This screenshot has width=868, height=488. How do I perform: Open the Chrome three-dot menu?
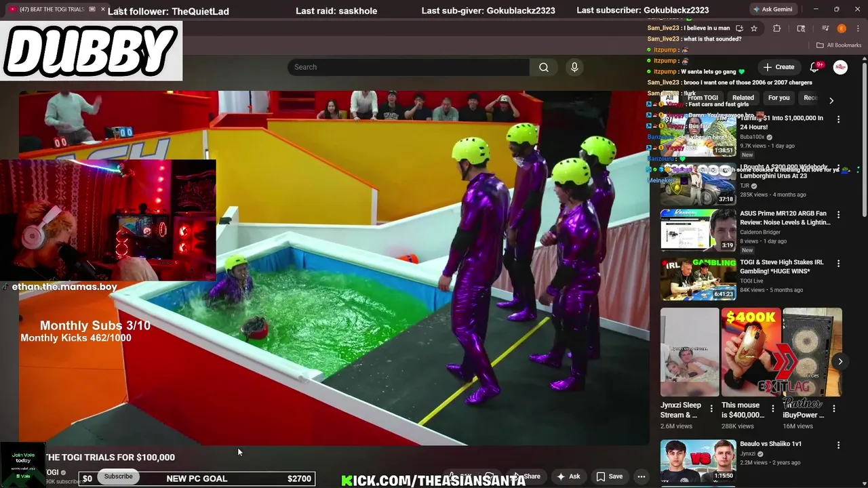[857, 28]
